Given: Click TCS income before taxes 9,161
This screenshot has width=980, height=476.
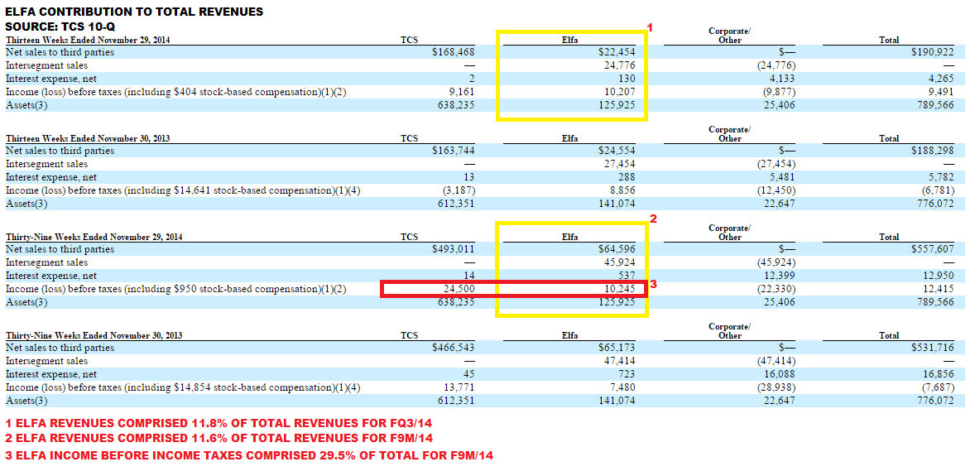Looking at the screenshot, I should tap(463, 92).
